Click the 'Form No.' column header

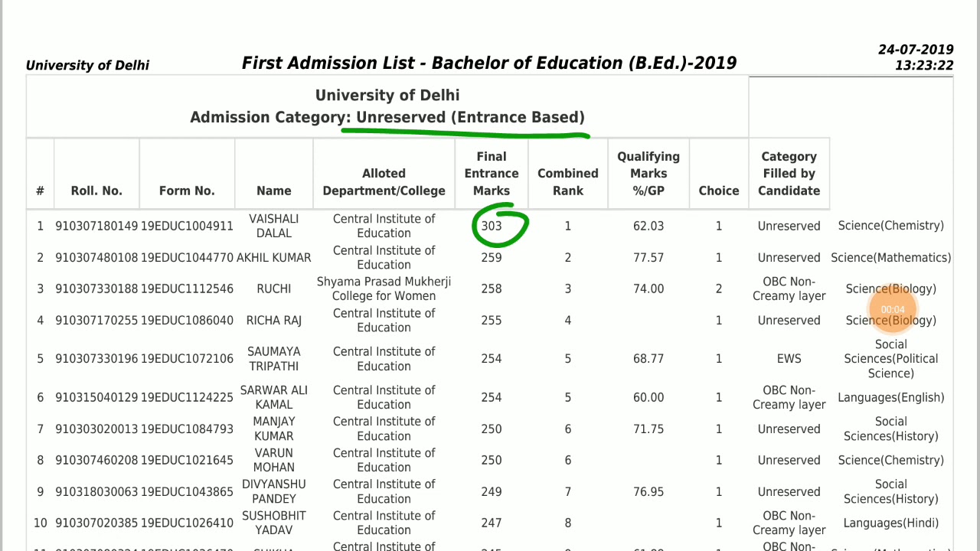pyautogui.click(x=187, y=191)
